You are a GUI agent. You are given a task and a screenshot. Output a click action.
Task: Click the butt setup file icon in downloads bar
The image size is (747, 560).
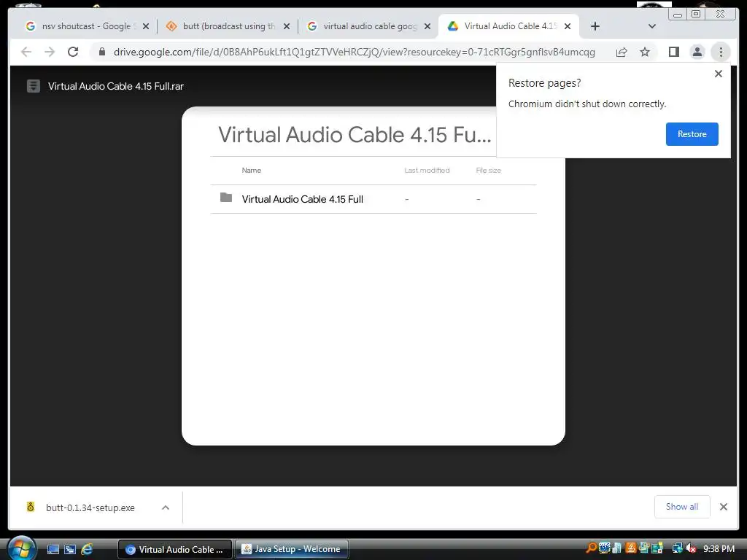tap(31, 507)
